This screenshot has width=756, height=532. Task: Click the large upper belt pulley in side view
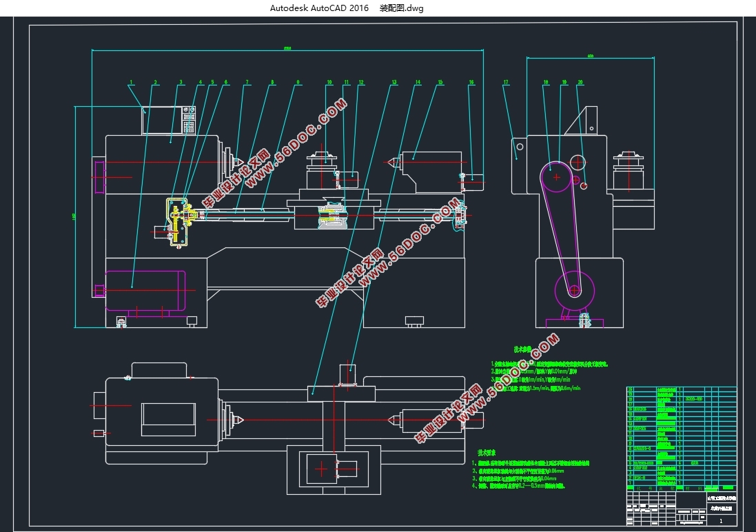557,178
